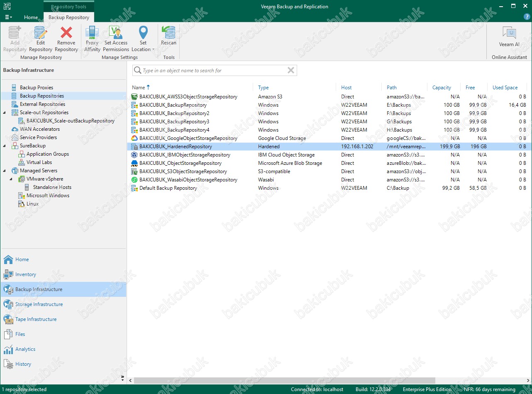This screenshot has height=394, width=532.
Task: Click the Amazon S3 repository row icon
Action: point(134,97)
